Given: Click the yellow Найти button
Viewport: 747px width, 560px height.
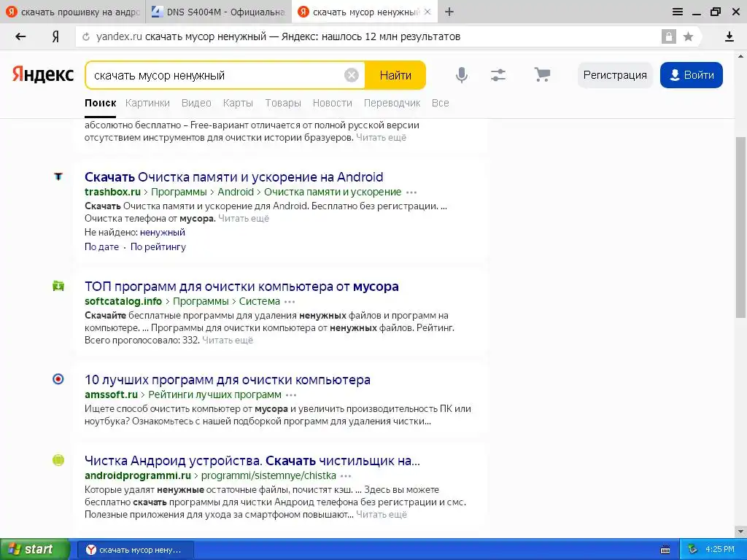Looking at the screenshot, I should point(395,75).
